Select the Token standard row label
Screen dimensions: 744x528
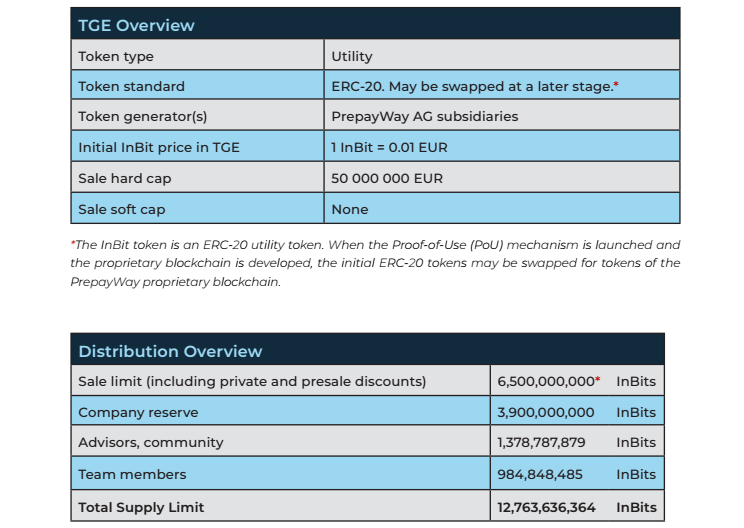tap(131, 86)
